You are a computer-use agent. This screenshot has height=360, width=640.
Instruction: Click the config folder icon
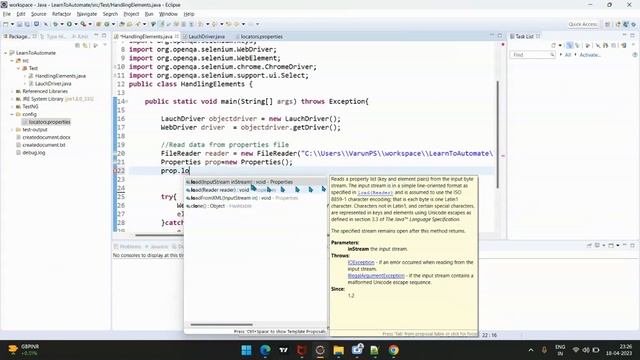point(18,114)
